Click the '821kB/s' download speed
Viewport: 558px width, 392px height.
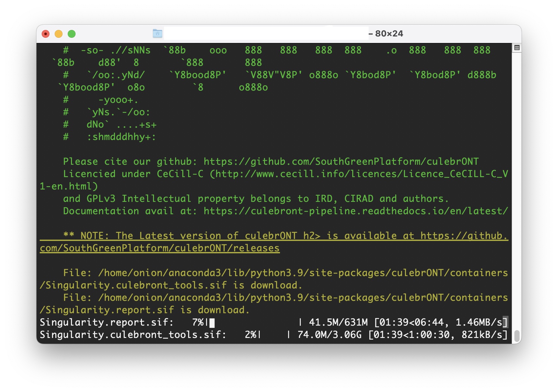pos(482,335)
